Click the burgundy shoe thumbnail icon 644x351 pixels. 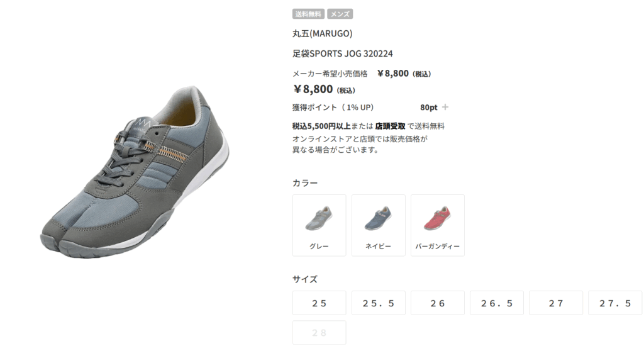[438, 218]
